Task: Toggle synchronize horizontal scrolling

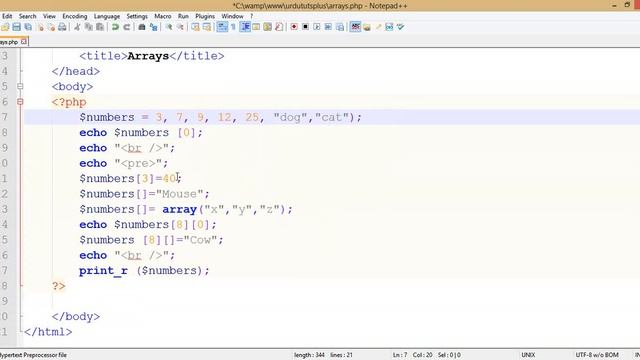Action: click(x=207, y=27)
